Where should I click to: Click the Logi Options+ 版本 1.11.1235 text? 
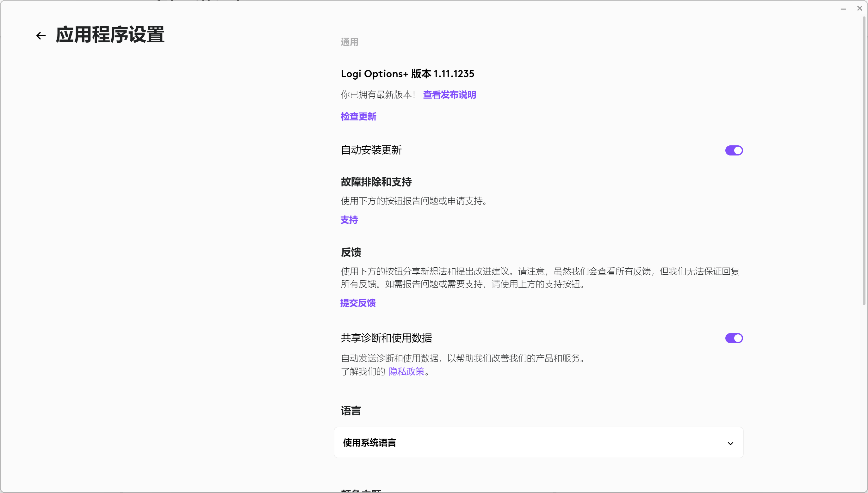tap(407, 73)
